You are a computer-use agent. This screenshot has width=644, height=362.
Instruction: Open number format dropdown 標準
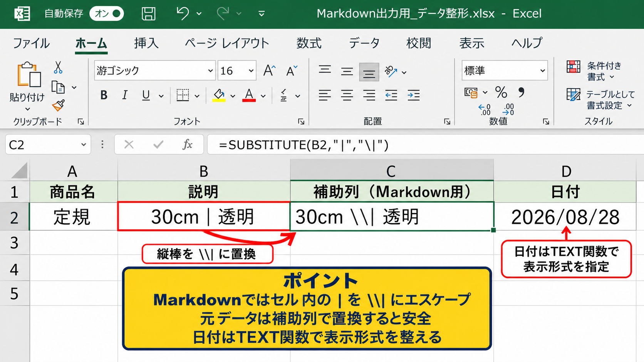(x=542, y=71)
